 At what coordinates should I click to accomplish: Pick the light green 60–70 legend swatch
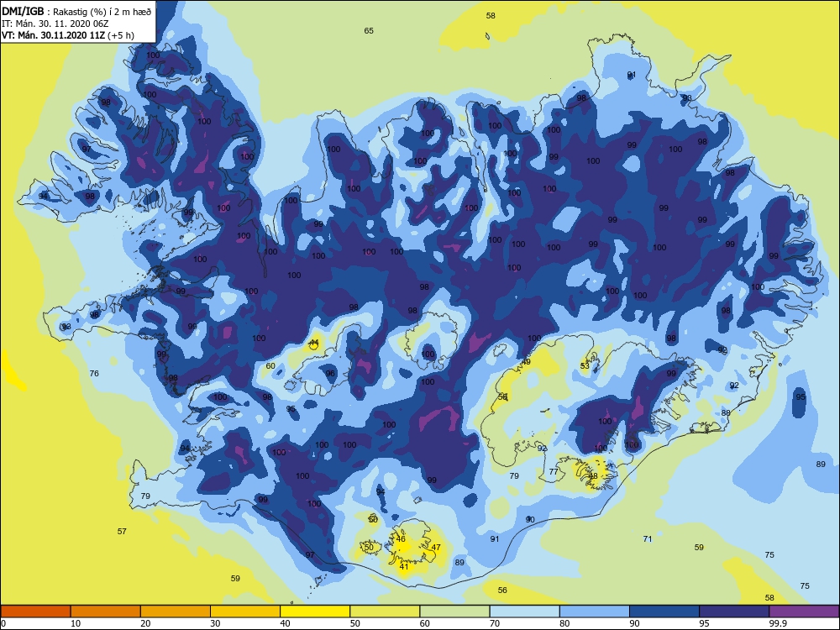(x=454, y=612)
